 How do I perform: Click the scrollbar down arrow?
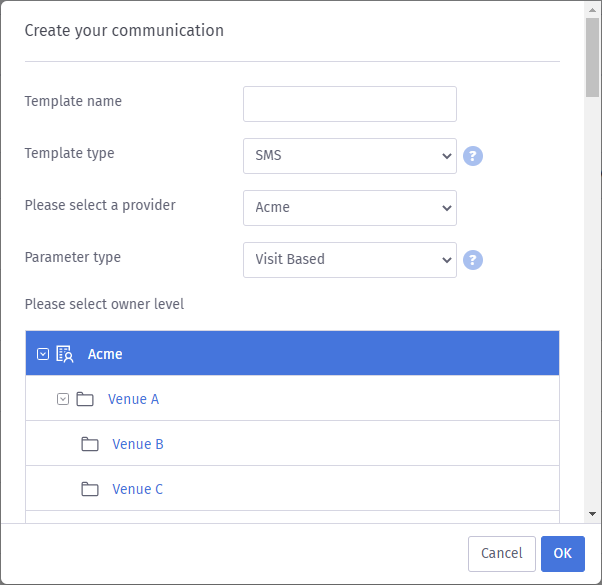pos(593,513)
